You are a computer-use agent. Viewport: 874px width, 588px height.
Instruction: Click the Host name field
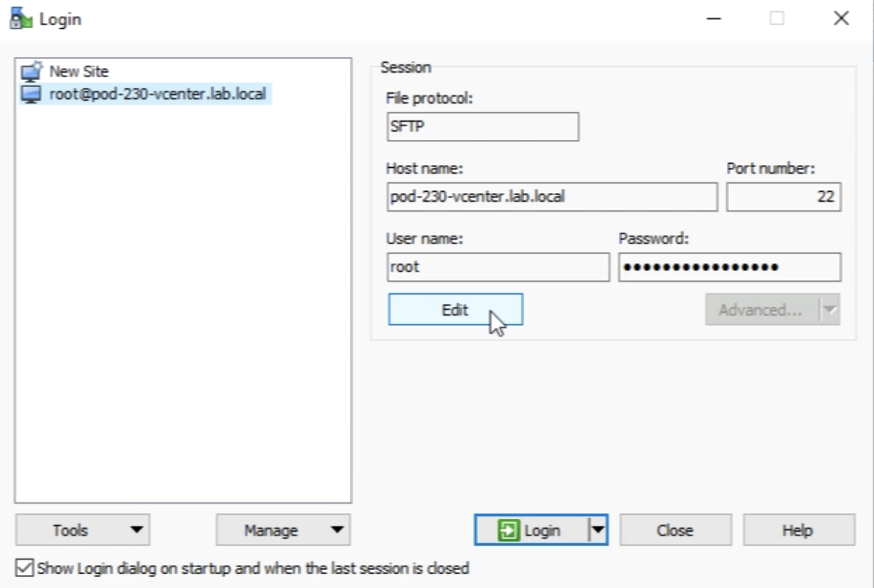pos(552,197)
